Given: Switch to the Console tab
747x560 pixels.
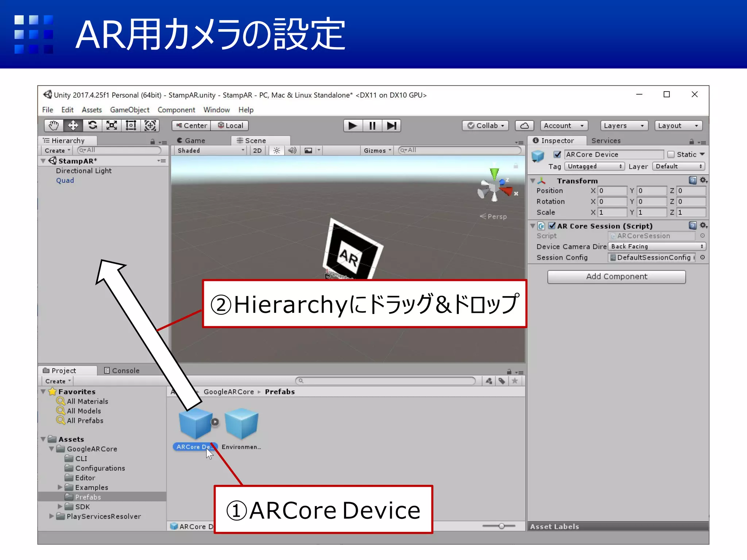Looking at the screenshot, I should tap(122, 370).
